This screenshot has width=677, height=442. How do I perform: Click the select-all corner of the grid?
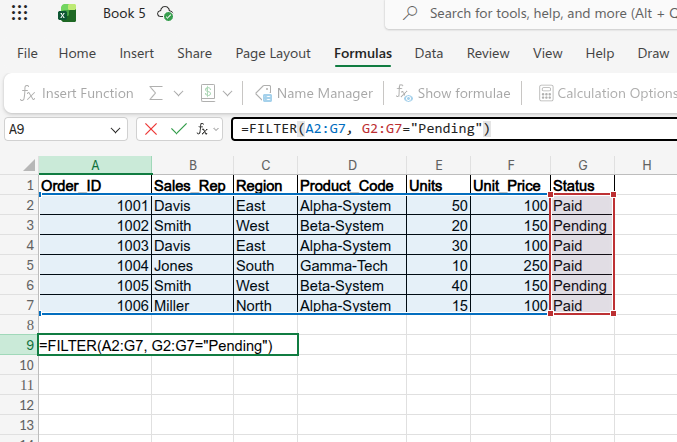point(20,165)
